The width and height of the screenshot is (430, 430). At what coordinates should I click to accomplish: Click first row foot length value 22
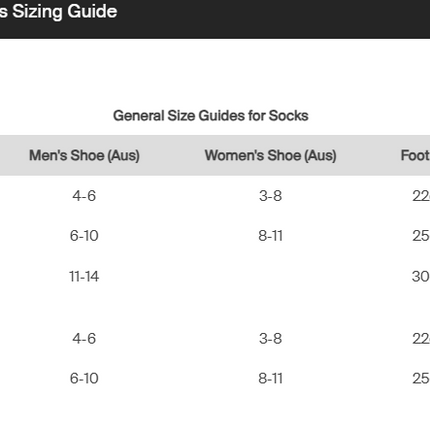point(421,196)
